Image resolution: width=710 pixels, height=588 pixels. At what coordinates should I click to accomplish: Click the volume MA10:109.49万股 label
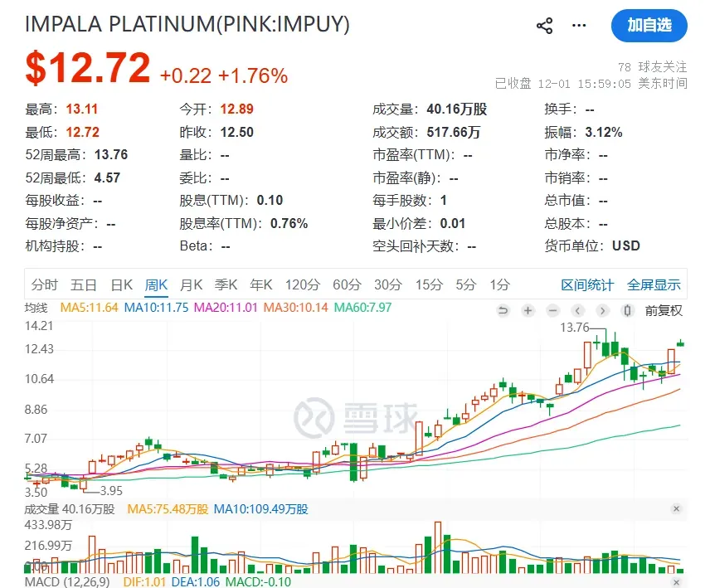click(x=260, y=509)
